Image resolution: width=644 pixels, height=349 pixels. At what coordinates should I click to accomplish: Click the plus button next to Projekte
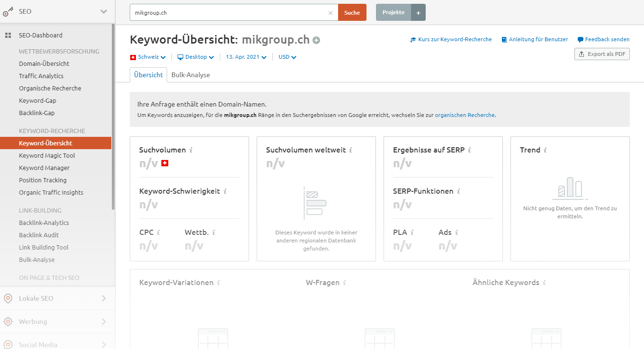(419, 13)
